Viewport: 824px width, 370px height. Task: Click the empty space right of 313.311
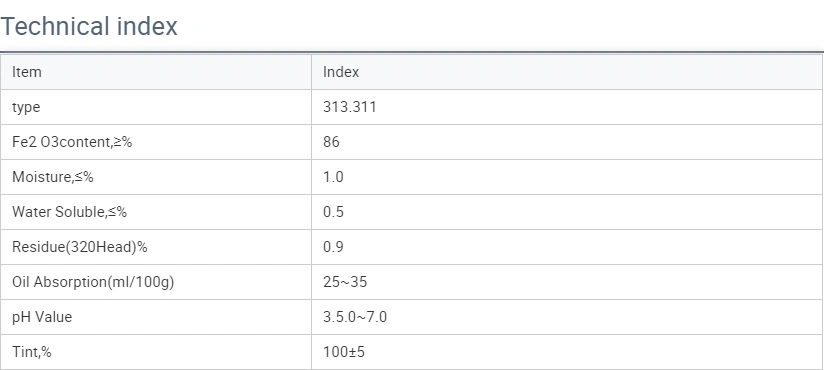[599, 107]
